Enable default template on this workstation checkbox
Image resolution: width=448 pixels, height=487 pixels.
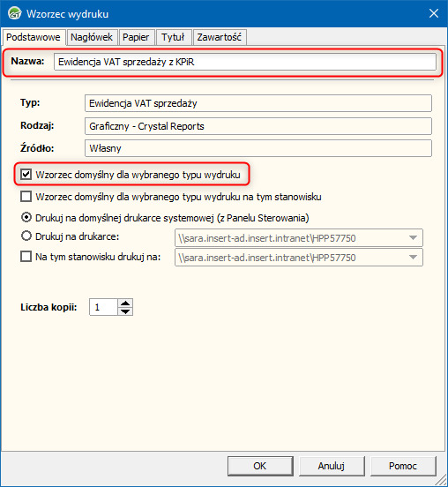pyautogui.click(x=26, y=197)
